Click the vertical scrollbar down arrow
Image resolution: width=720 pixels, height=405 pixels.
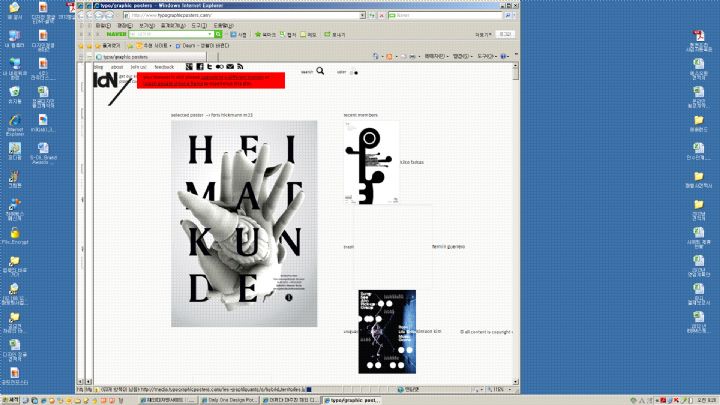(x=516, y=382)
